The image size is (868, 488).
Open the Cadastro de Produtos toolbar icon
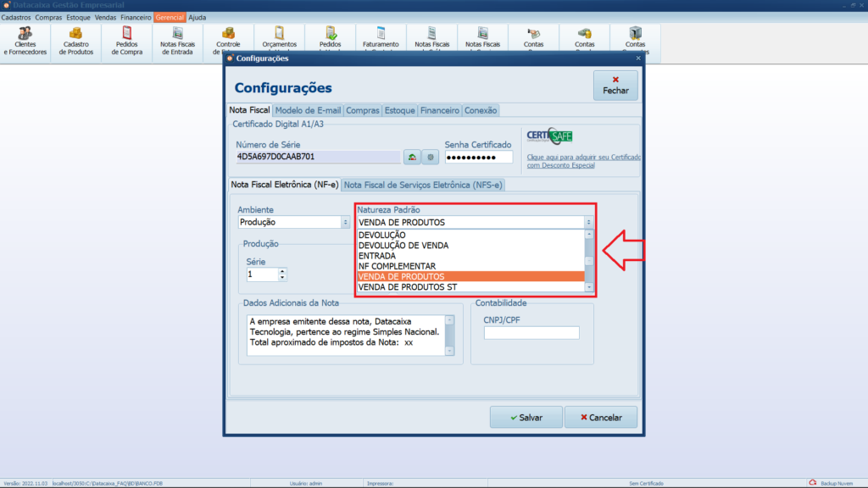point(76,40)
